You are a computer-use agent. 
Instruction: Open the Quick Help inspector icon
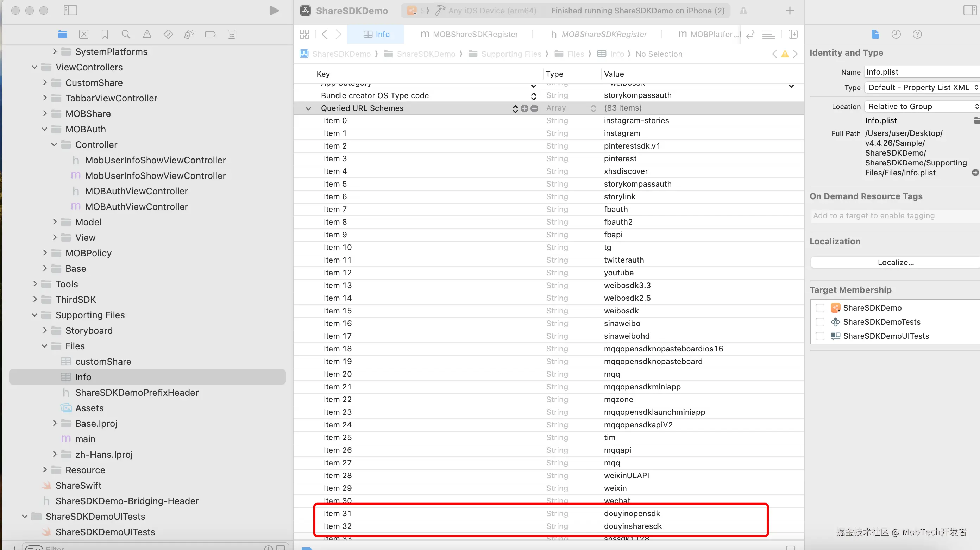click(x=917, y=34)
